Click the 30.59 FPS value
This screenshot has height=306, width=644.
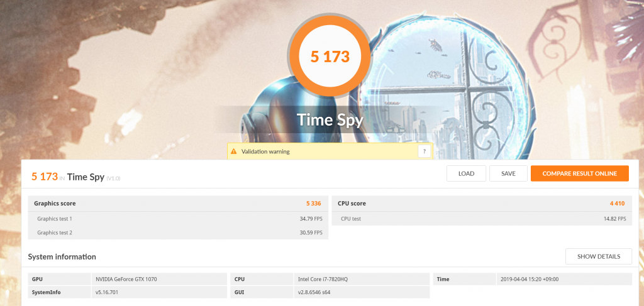tap(311, 232)
